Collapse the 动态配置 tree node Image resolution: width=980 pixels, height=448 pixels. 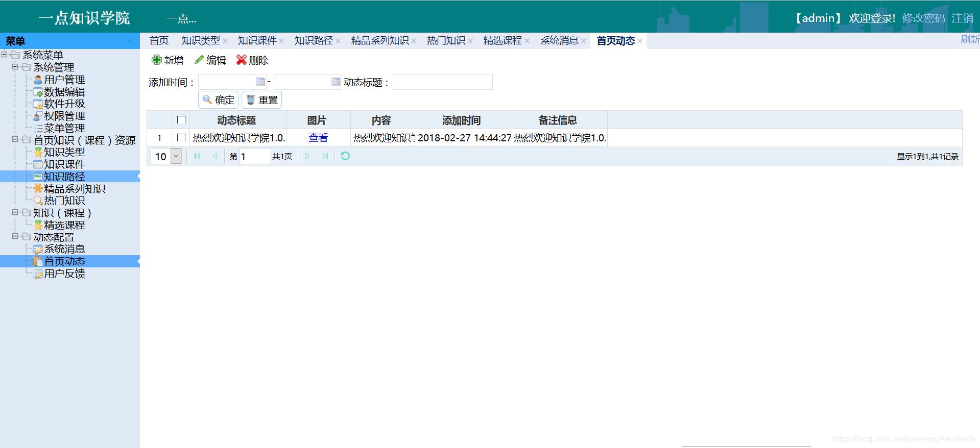click(15, 236)
